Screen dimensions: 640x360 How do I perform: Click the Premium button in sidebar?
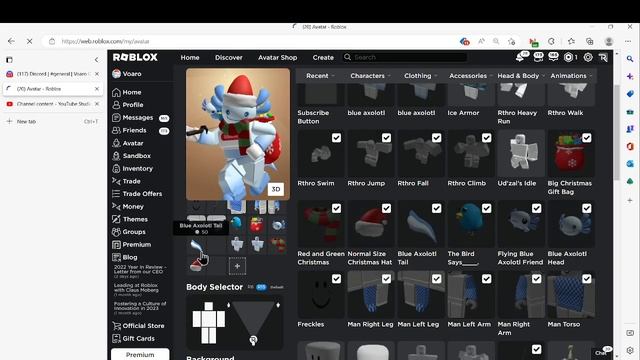click(x=140, y=354)
